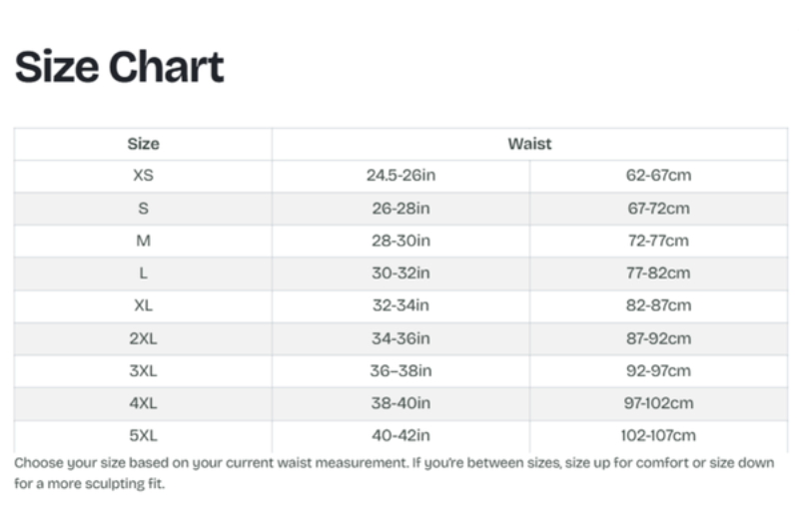799x532 pixels.
Task: Click the XS size cell
Action: pos(143,176)
